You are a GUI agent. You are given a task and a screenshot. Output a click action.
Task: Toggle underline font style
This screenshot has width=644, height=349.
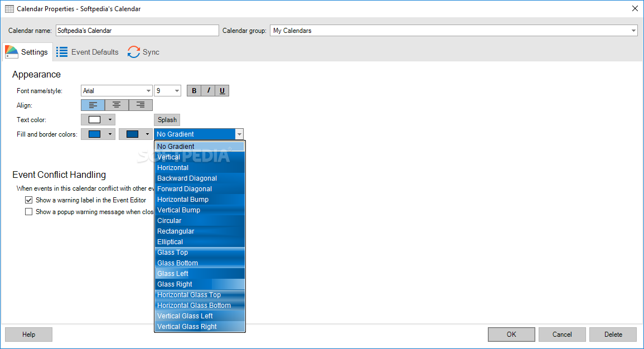222,91
